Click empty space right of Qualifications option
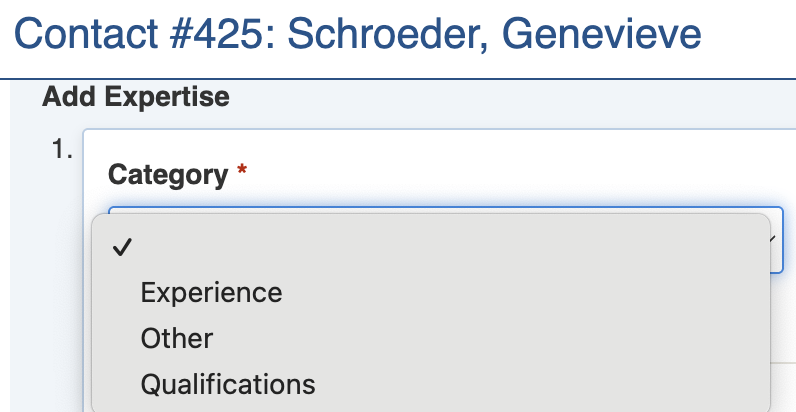Screen dimensions: 796x412 pos(540,383)
